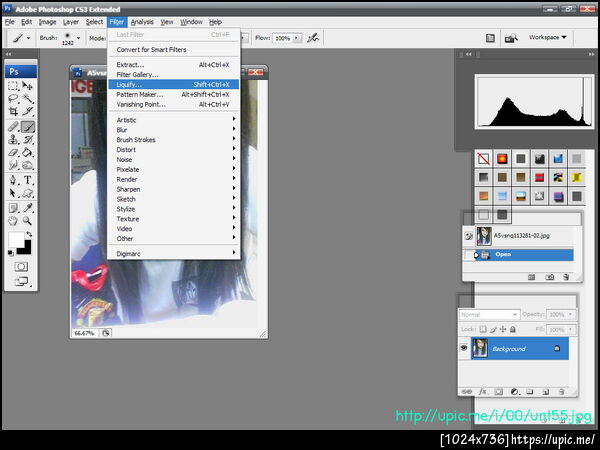Choose Filter Gallery menu entry

174,75
